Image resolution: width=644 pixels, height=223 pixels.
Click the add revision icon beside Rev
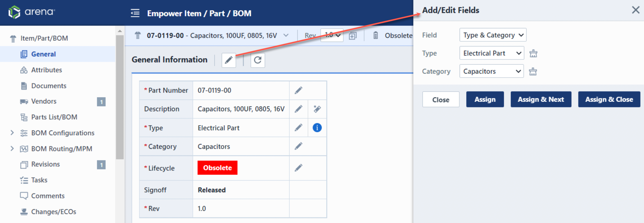[353, 36]
